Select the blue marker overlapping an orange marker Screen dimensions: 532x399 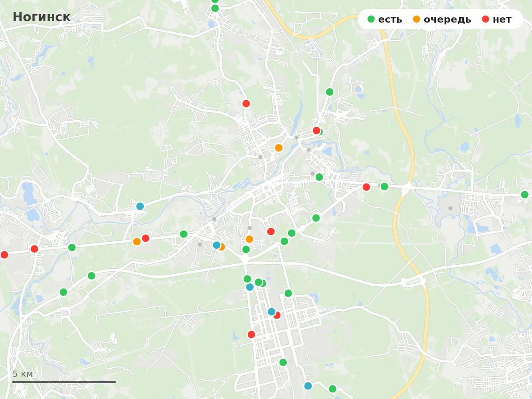point(216,245)
